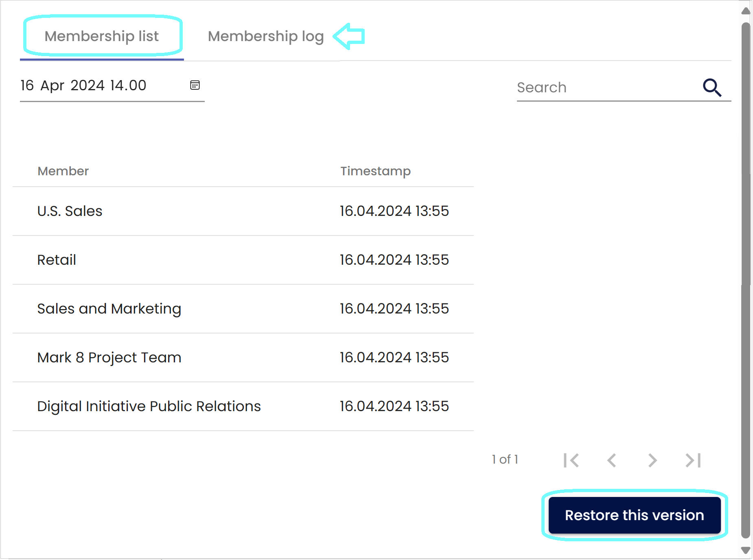This screenshot has width=753, height=560.
Task: Click Restore this version button
Action: 635,515
